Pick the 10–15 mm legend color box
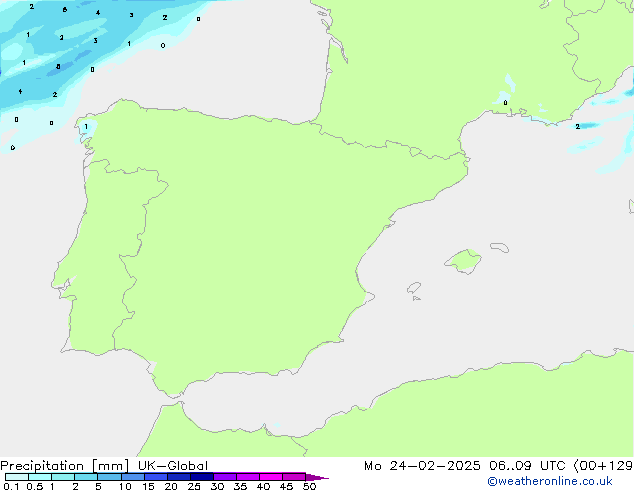Image resolution: width=634 pixels, height=490 pixels. (133, 477)
